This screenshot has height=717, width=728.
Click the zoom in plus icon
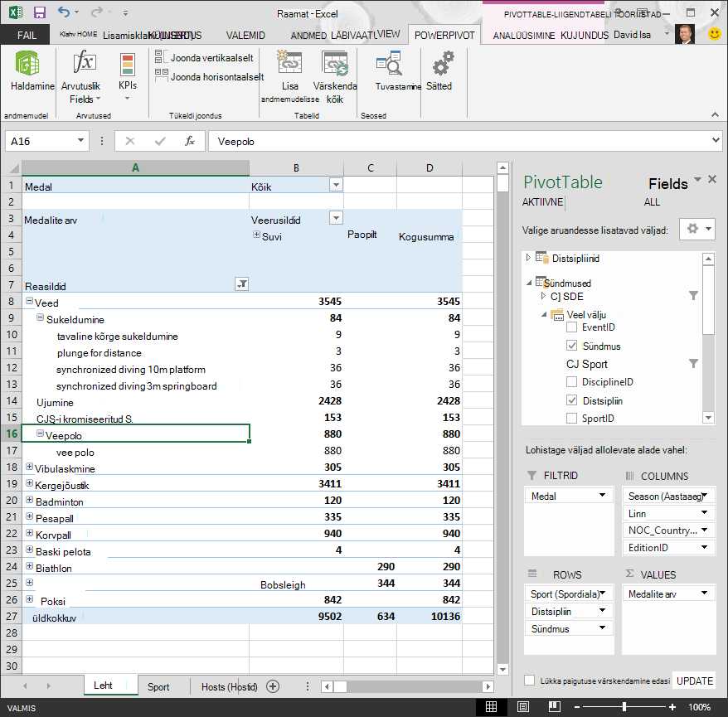672,707
